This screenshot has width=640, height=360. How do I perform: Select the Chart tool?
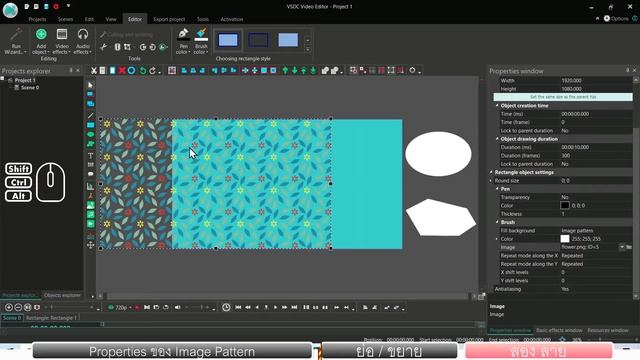[91, 186]
